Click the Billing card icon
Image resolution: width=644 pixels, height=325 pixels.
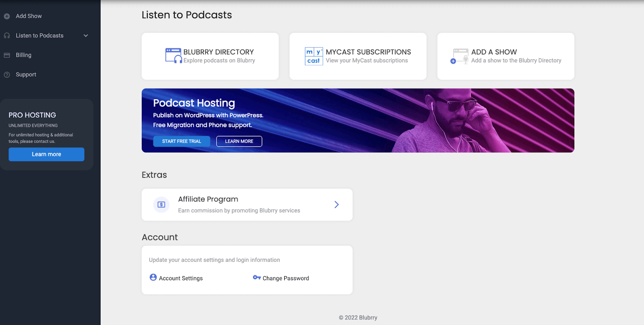(x=7, y=55)
